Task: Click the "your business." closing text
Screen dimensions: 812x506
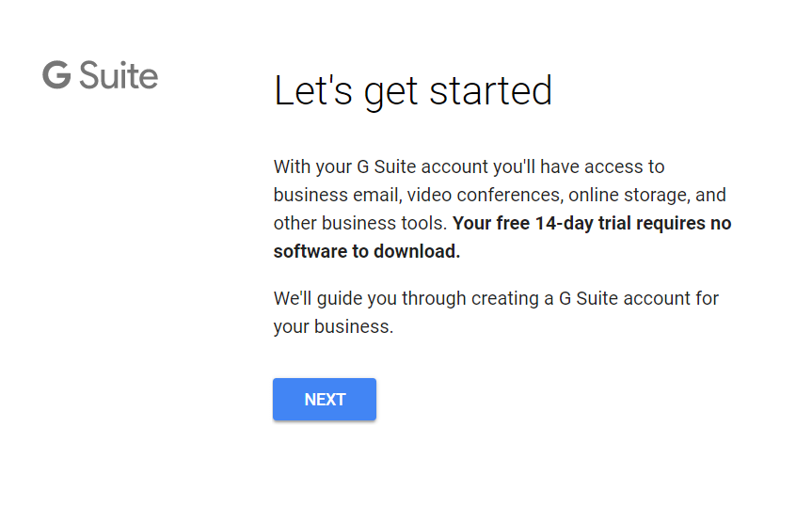Action: pos(333,327)
